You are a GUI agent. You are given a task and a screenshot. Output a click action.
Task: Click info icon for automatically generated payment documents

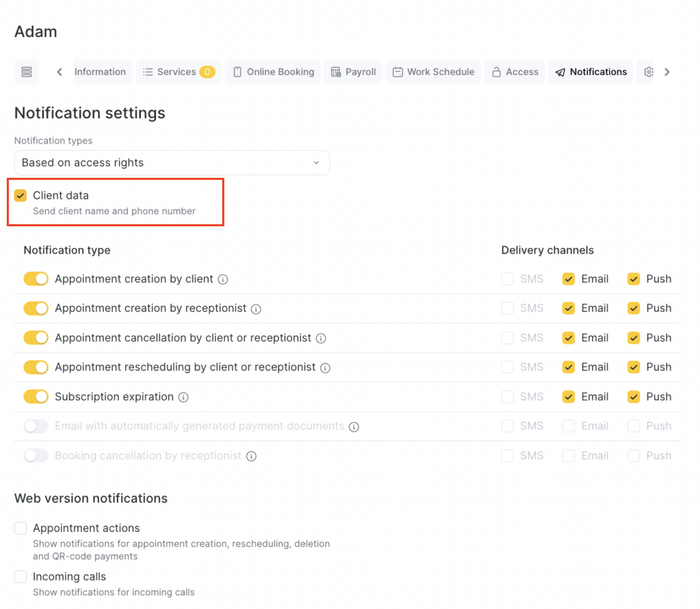(353, 427)
